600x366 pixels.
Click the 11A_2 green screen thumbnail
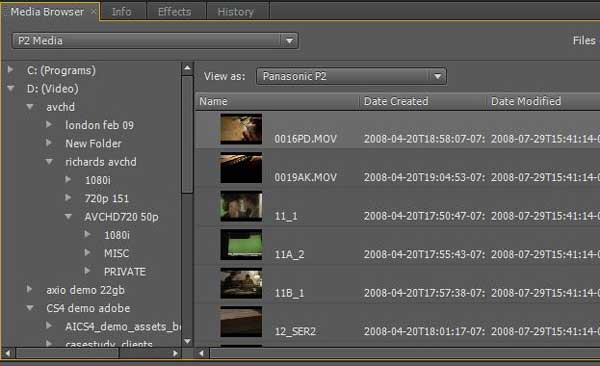(241, 245)
